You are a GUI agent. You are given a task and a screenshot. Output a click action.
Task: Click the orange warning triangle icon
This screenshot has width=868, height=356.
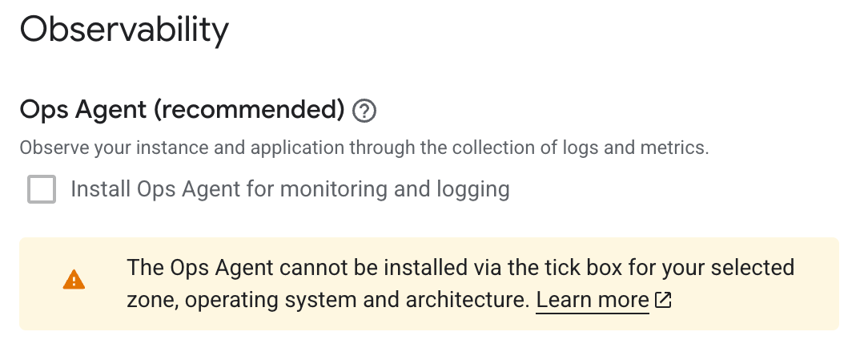[74, 279]
